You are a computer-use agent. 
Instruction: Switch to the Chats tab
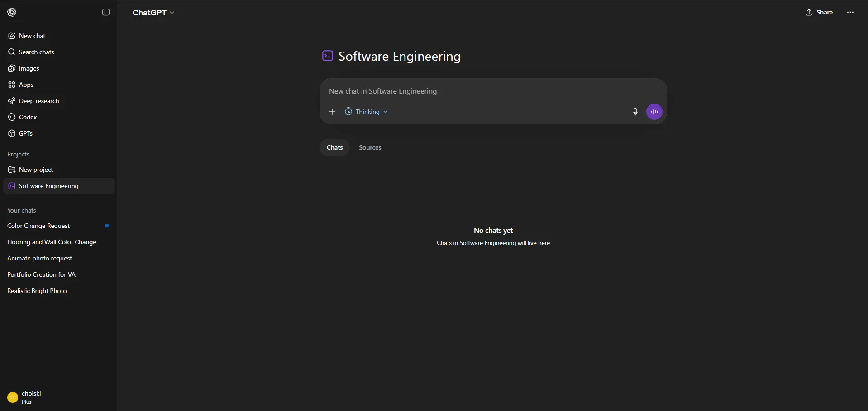[x=335, y=147]
